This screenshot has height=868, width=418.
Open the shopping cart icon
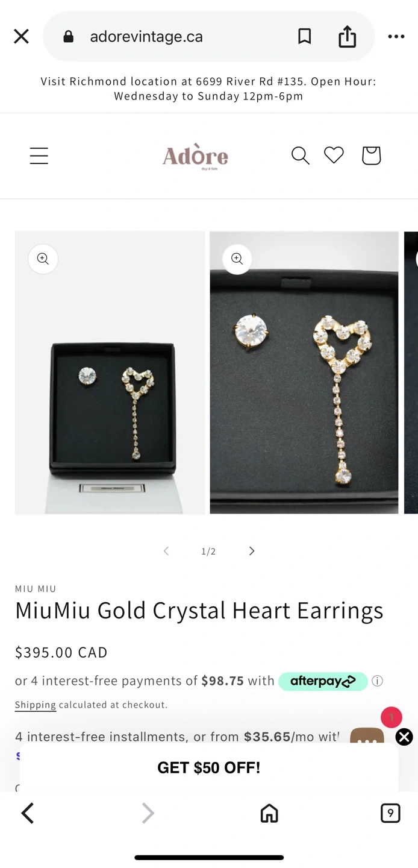coord(371,156)
